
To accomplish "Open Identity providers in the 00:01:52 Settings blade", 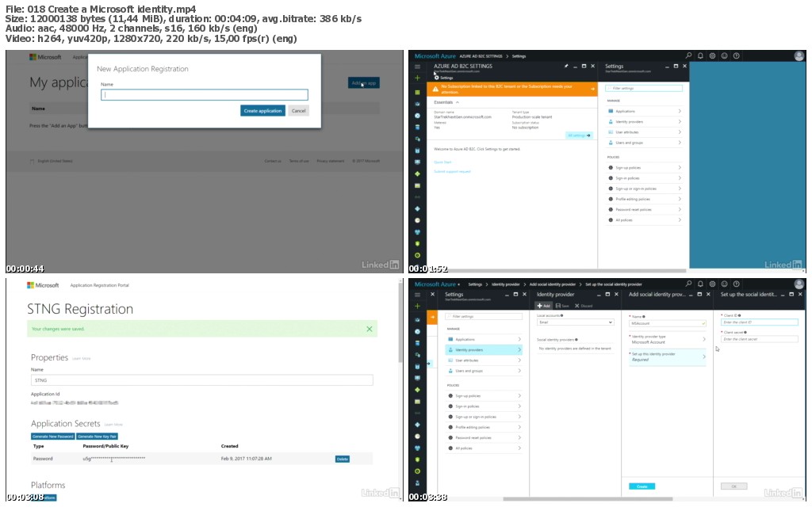I will (644, 121).
